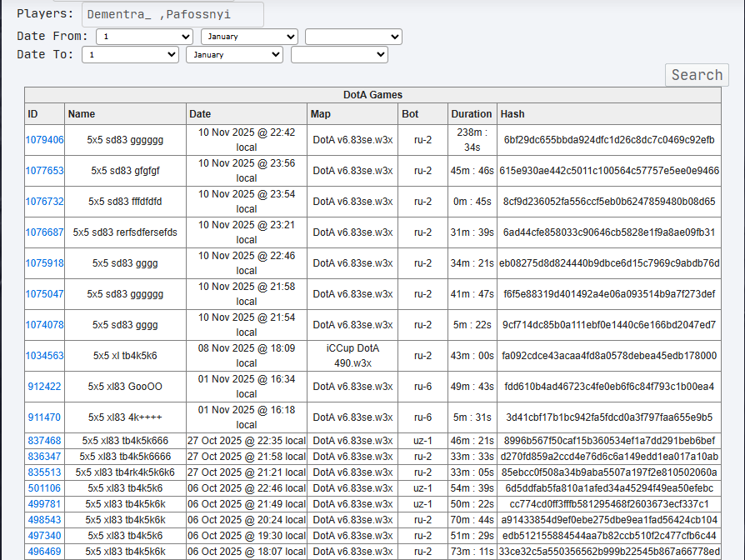Open game ID 835513
This screenshot has height=560, width=745.
point(45,472)
